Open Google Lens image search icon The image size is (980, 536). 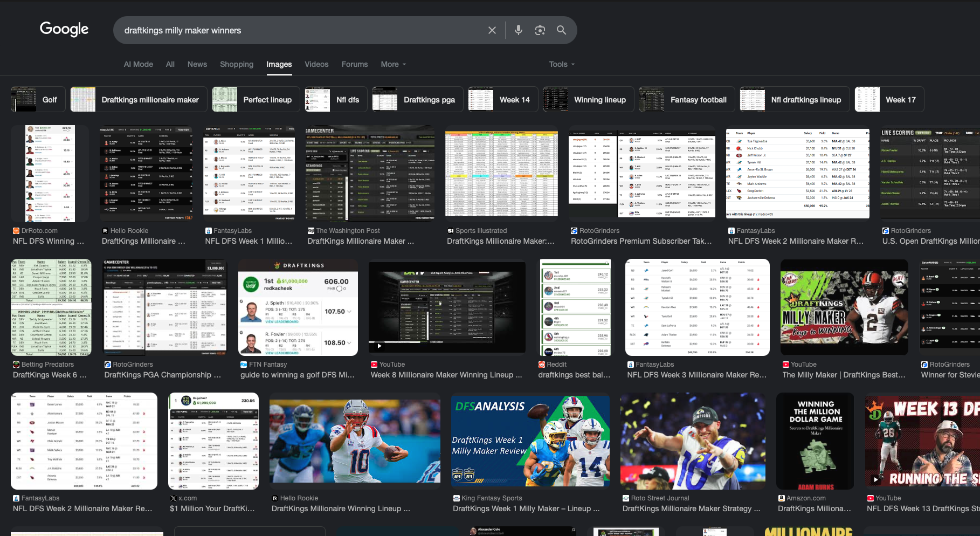540,30
